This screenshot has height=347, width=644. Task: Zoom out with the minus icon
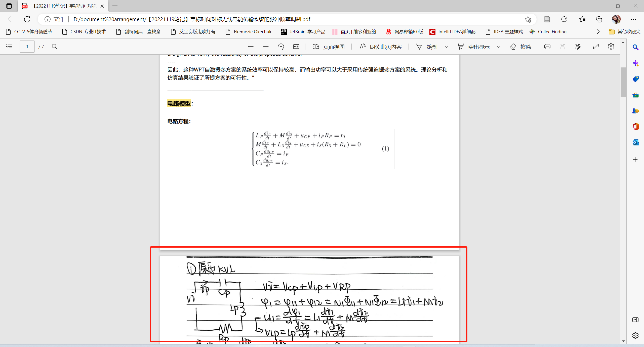coord(251,47)
